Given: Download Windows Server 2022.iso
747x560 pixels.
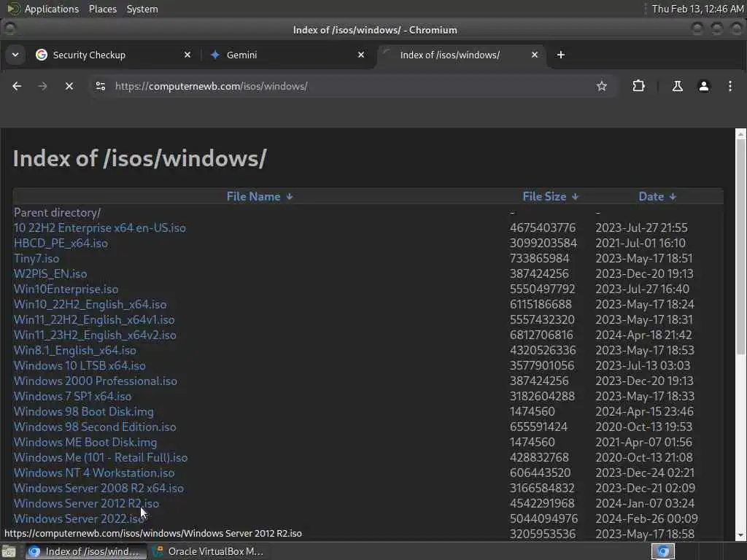Looking at the screenshot, I should 79,518.
